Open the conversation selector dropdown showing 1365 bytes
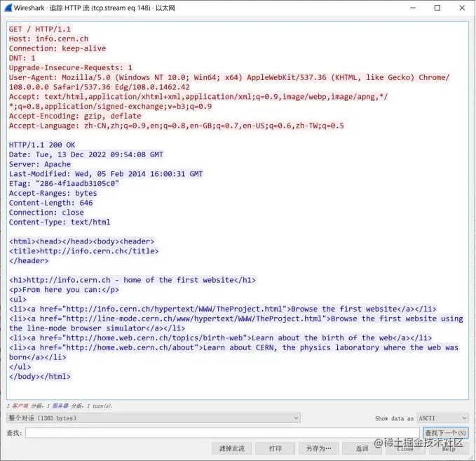This screenshot has width=476, height=461. [154, 418]
